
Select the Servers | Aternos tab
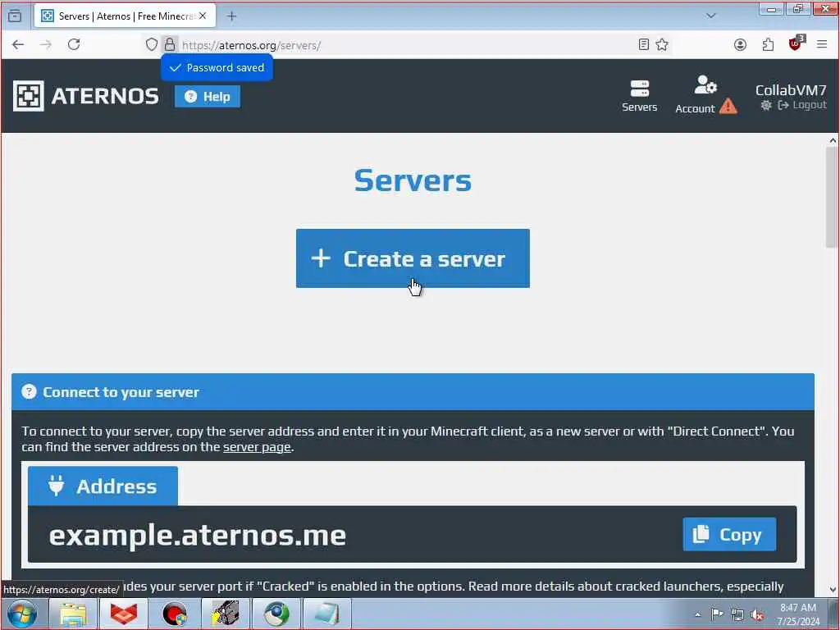[126, 16]
